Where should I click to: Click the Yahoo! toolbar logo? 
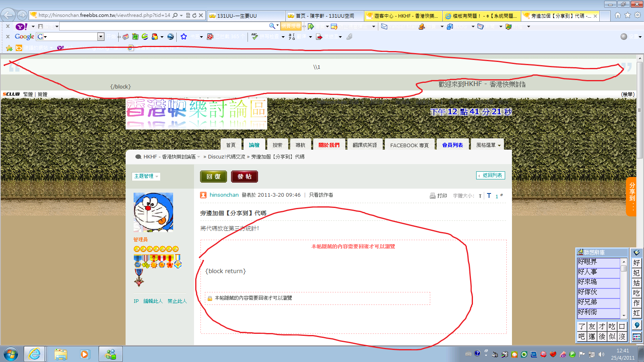(21, 27)
